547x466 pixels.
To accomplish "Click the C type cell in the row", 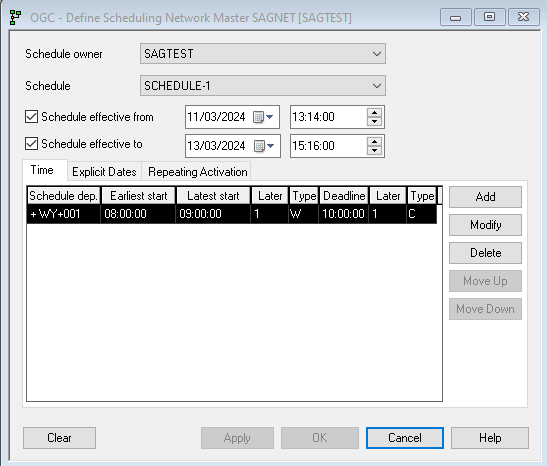I will [x=422, y=214].
